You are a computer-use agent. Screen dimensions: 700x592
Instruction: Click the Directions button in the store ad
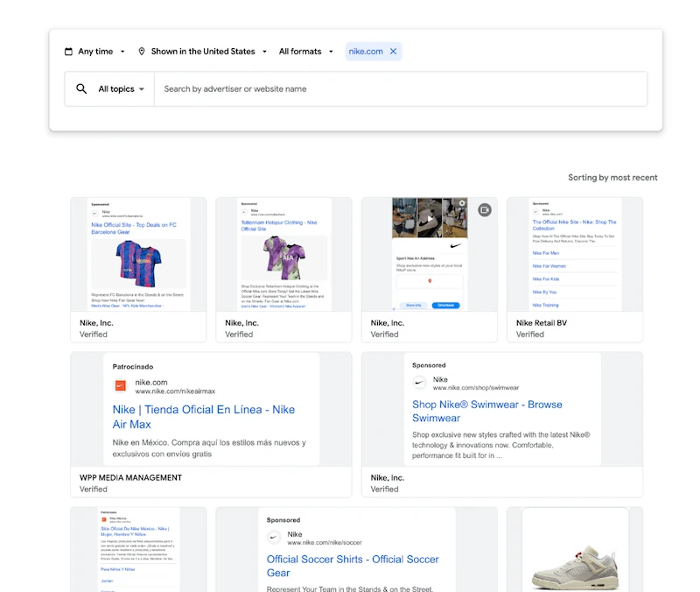tap(445, 305)
